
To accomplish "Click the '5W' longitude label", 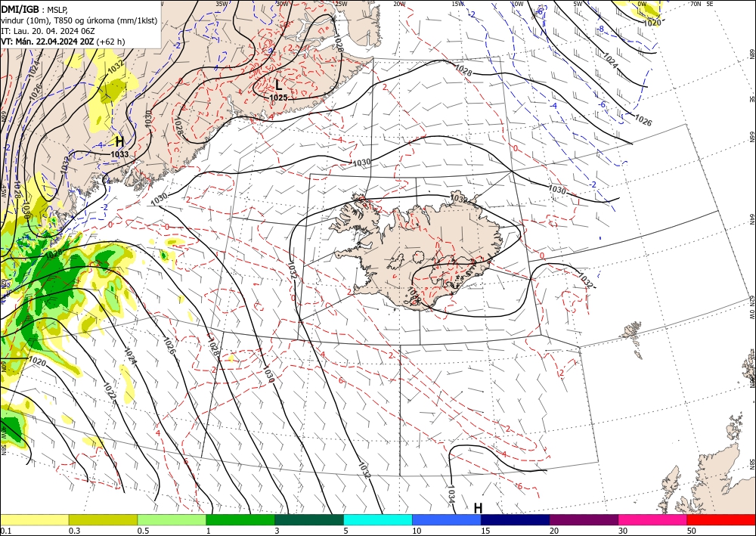I will [x=578, y=4].
